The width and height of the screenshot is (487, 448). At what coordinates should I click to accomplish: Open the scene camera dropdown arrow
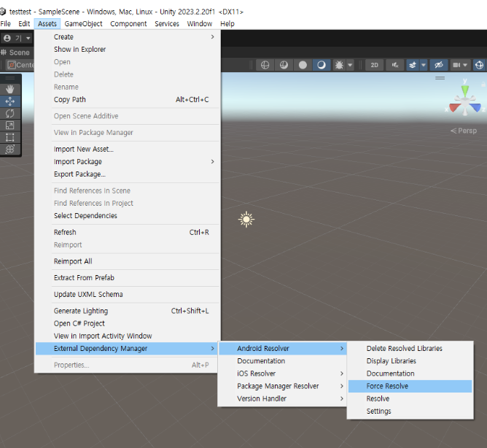pyautogui.click(x=465, y=65)
